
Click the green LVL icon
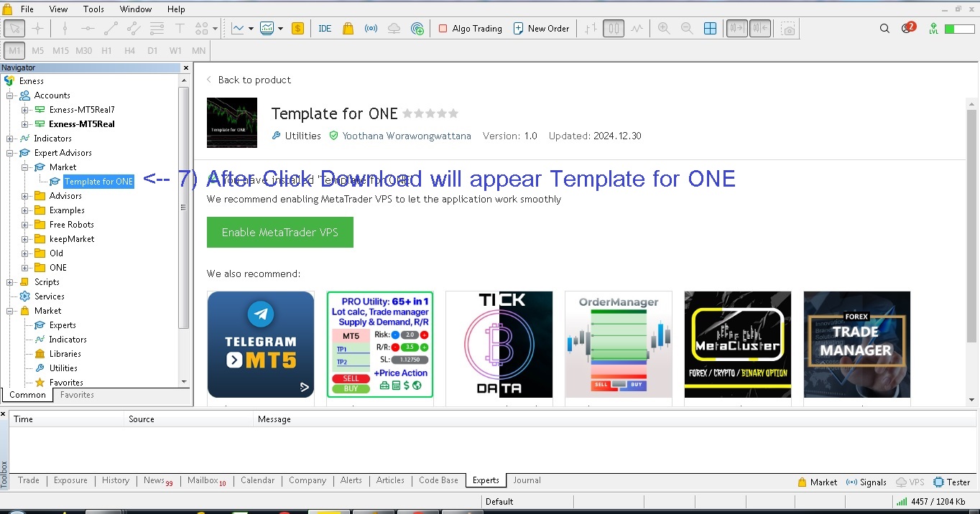933,29
